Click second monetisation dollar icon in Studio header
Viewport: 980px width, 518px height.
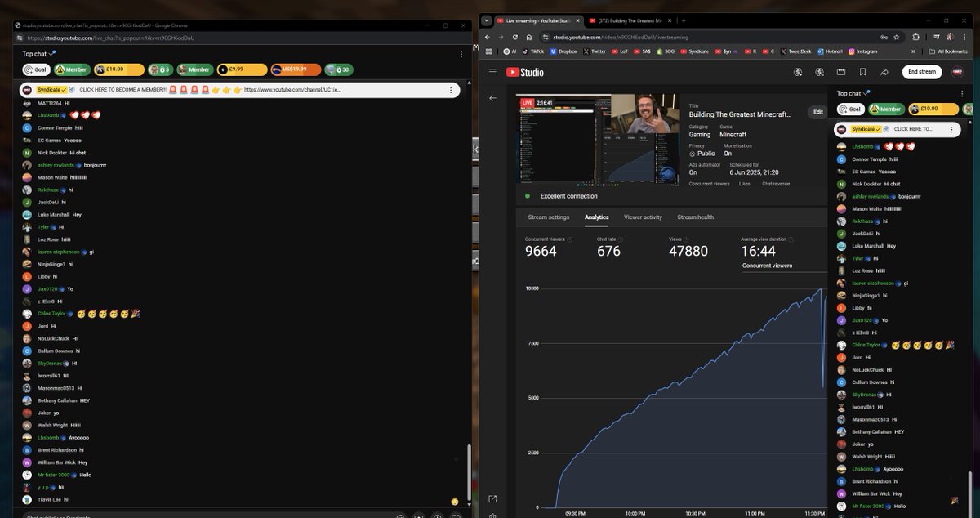click(x=819, y=72)
